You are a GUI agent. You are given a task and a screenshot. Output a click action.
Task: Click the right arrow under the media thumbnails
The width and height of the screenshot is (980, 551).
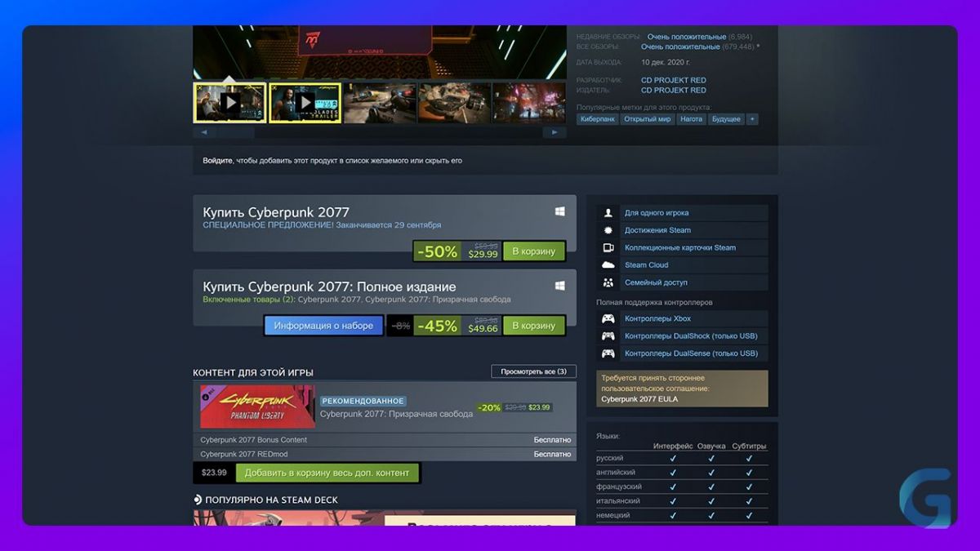click(555, 132)
